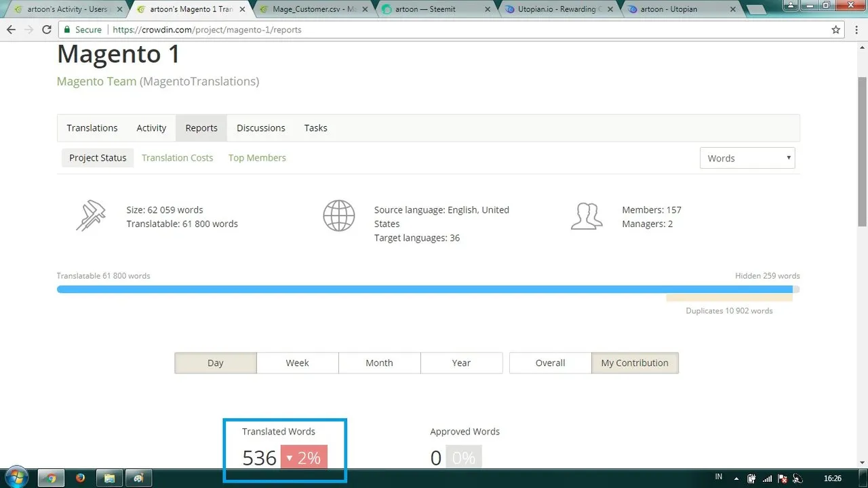The image size is (868, 488).
Task: Switch to Overall contribution view
Action: (551, 363)
